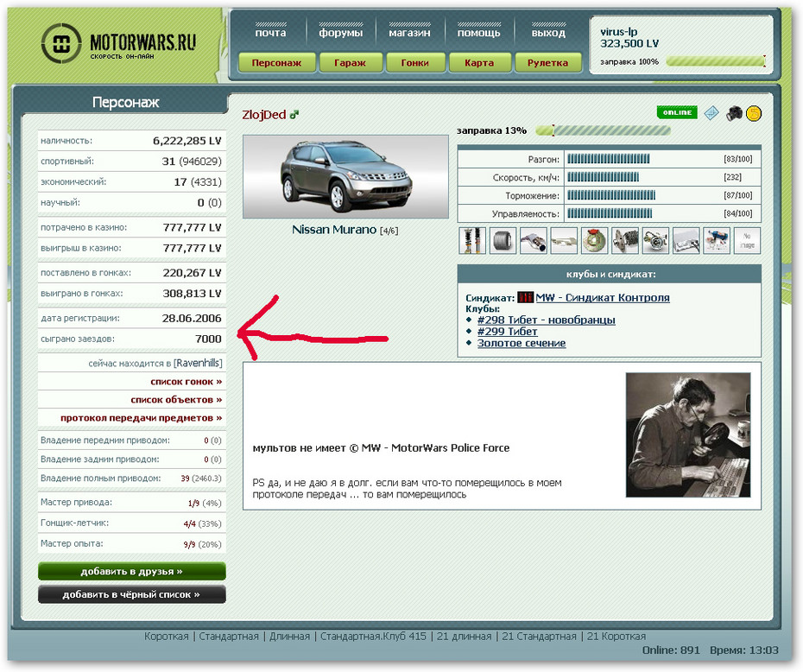Click the 'Online: 891' status text
The height and width of the screenshot is (672, 803).
coord(671,650)
